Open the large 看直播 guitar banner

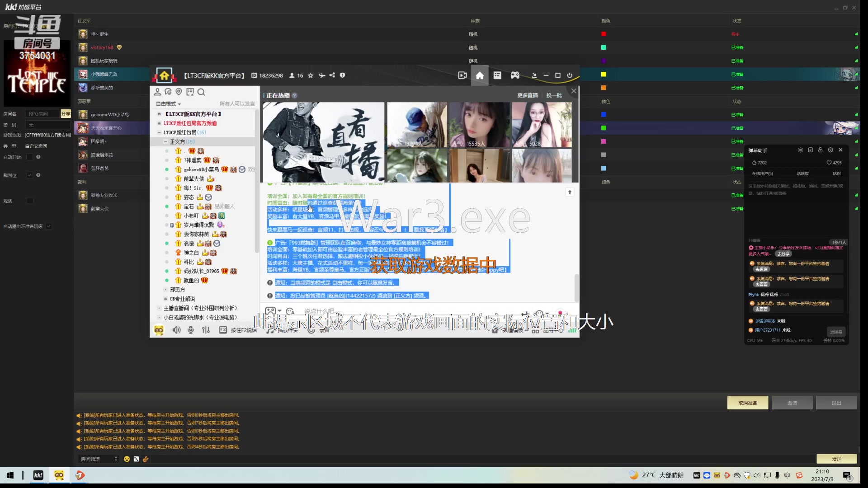(324, 142)
